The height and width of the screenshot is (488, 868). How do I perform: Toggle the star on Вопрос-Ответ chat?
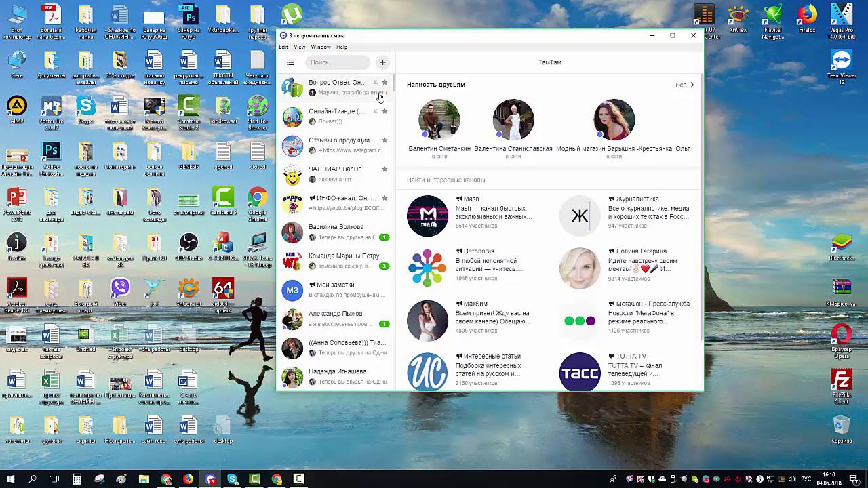384,83
